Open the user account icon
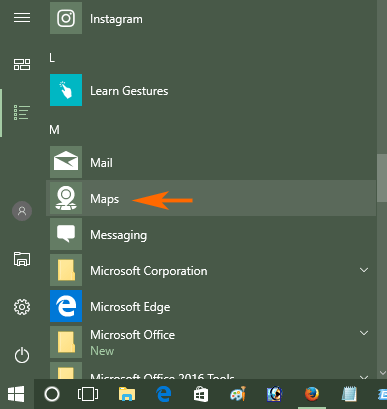 point(22,211)
